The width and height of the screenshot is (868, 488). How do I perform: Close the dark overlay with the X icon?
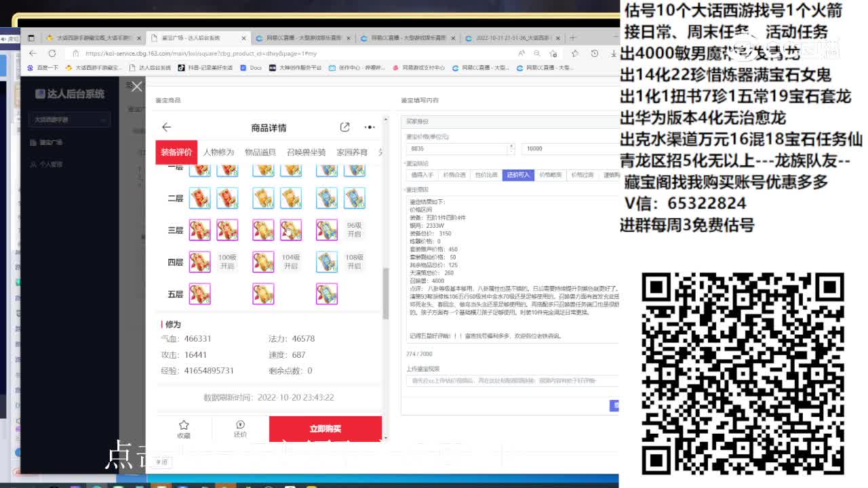click(137, 86)
